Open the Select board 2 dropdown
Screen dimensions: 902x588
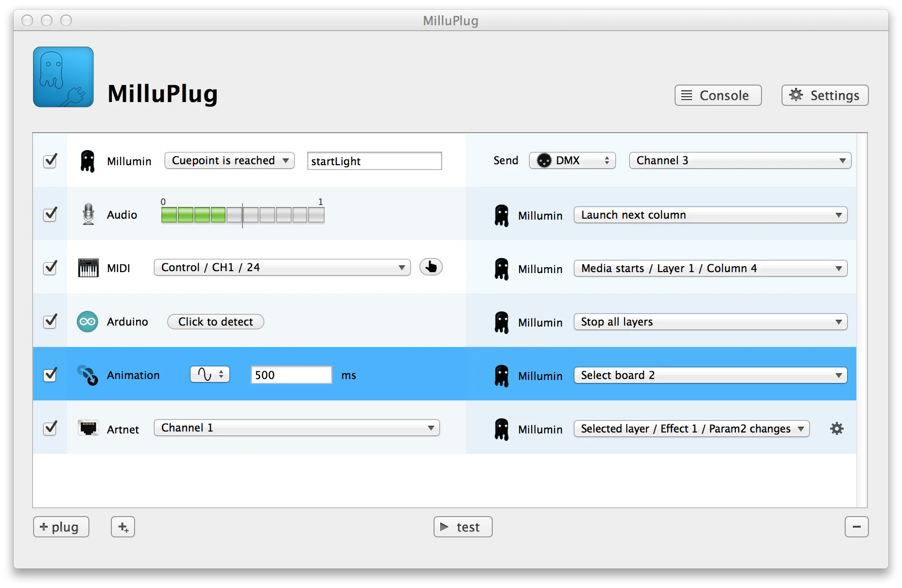coord(711,375)
